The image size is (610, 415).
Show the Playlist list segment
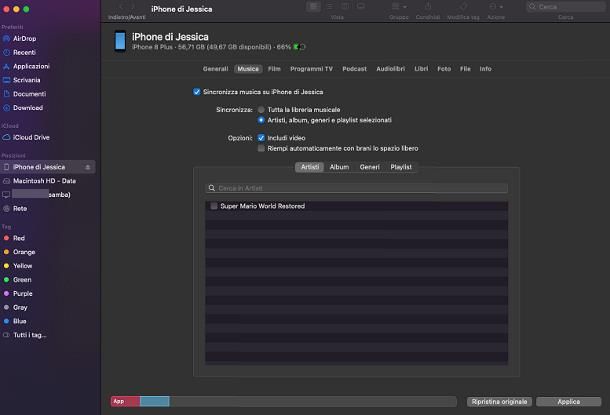coord(401,167)
